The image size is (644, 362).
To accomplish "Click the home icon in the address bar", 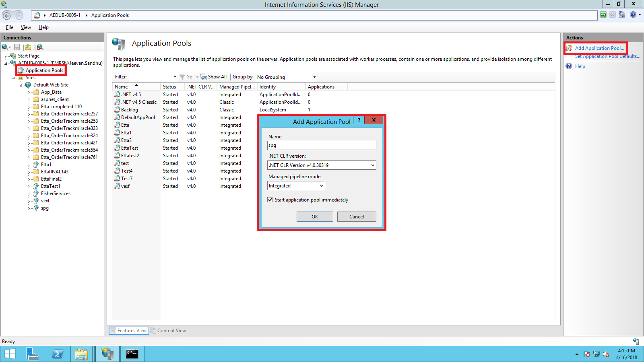I will pyautogui.click(x=622, y=15).
